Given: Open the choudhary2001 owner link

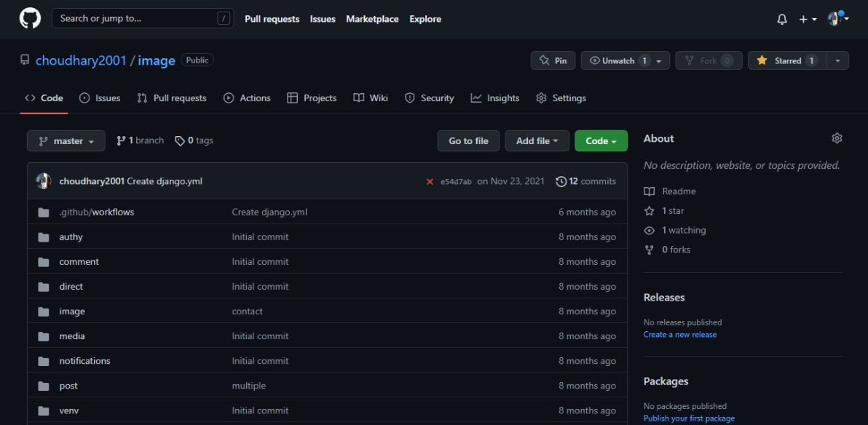Looking at the screenshot, I should (x=81, y=60).
